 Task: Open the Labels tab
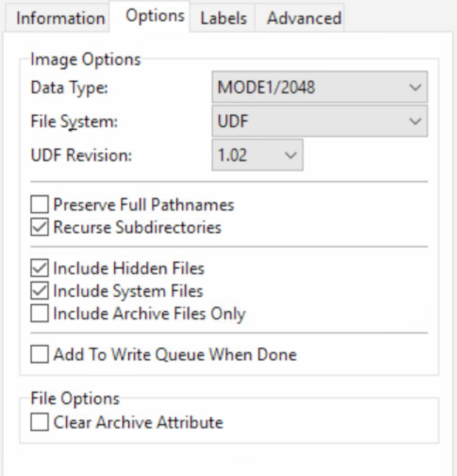224,18
